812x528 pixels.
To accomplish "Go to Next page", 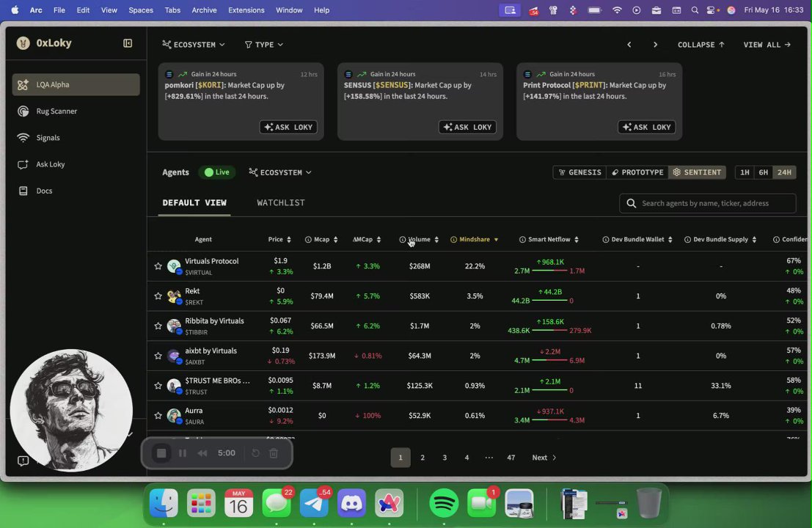I will click(x=544, y=458).
